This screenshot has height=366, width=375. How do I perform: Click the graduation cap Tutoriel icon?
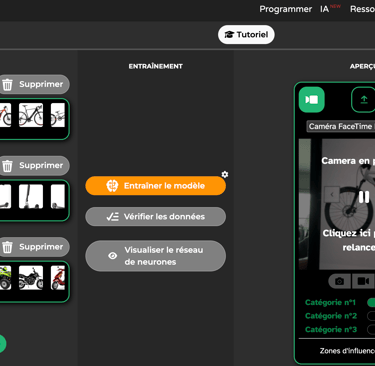(229, 34)
